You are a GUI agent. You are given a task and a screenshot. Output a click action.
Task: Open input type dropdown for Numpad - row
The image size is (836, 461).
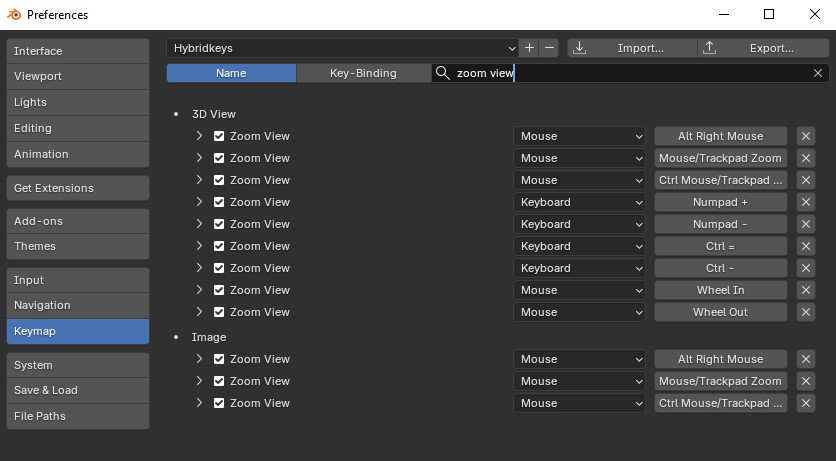pyautogui.click(x=580, y=224)
